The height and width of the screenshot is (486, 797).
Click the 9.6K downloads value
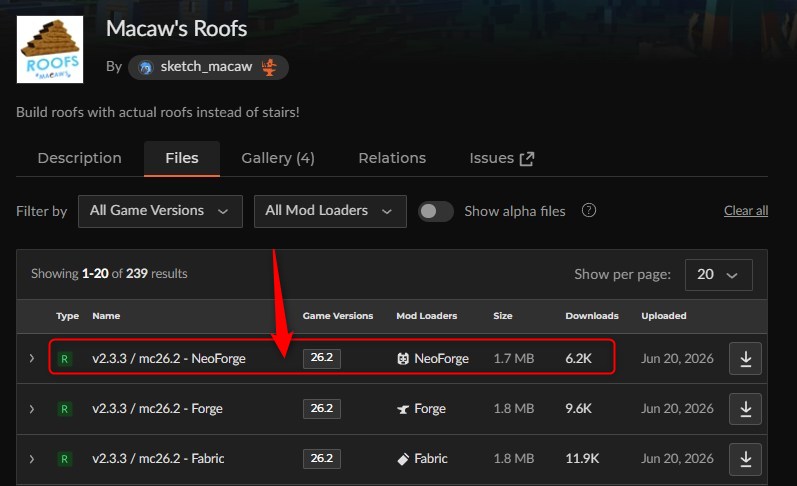click(578, 409)
